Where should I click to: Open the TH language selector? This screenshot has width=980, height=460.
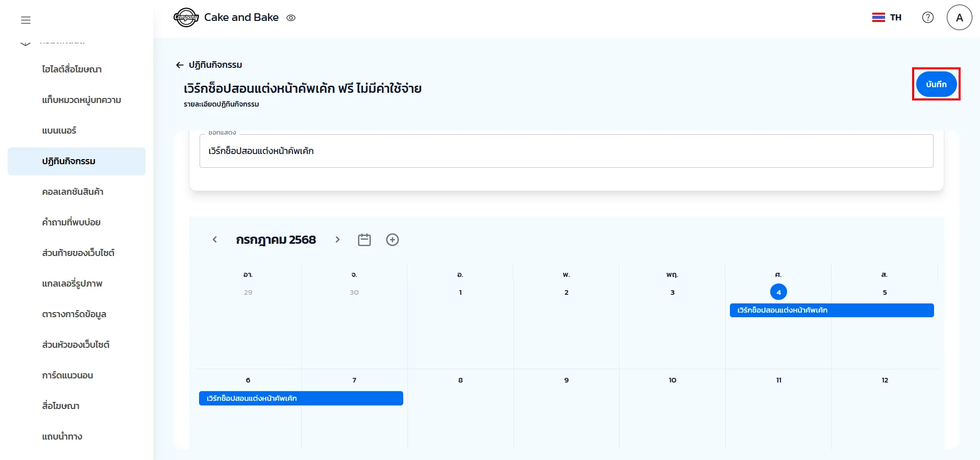[x=887, y=17]
